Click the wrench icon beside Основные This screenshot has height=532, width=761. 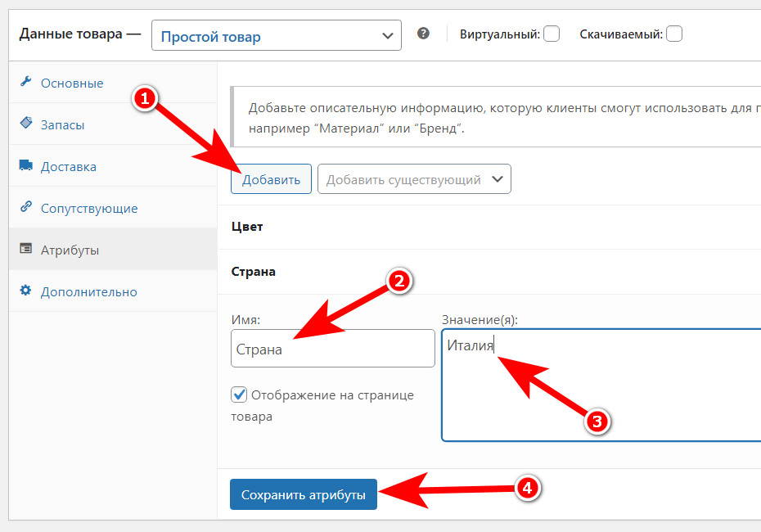25,82
